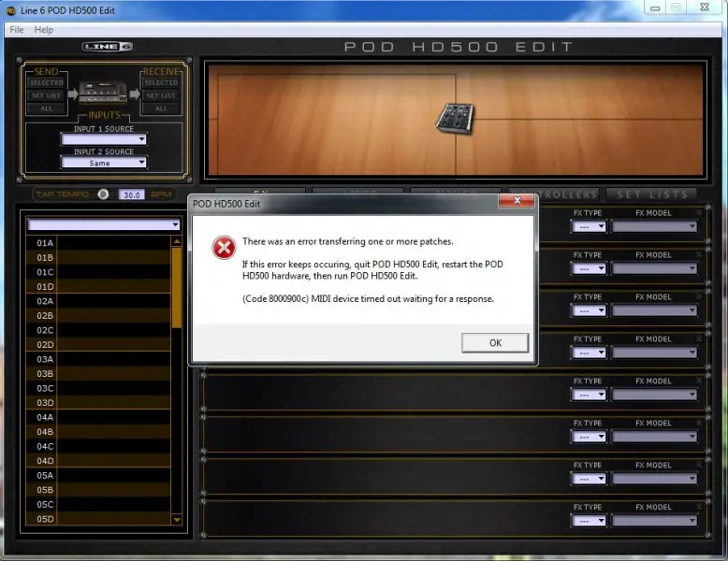Select preset slot 04A
728x561 pixels.
[x=98, y=417]
